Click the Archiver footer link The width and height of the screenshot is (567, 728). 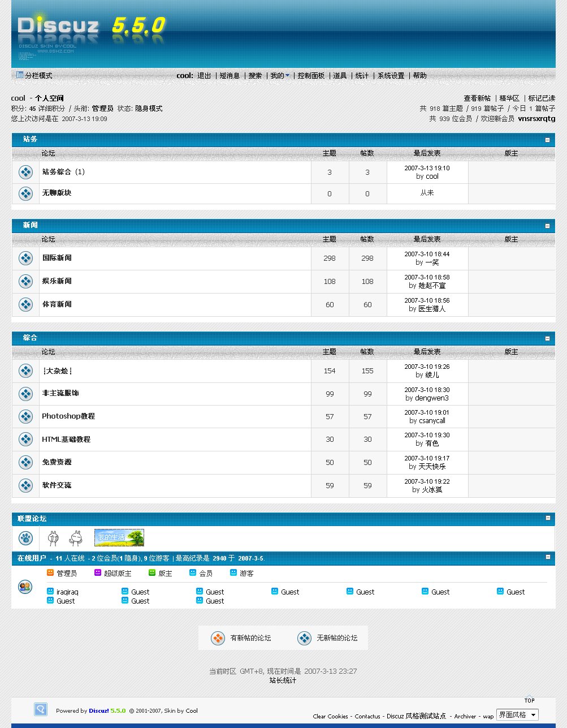(465, 717)
